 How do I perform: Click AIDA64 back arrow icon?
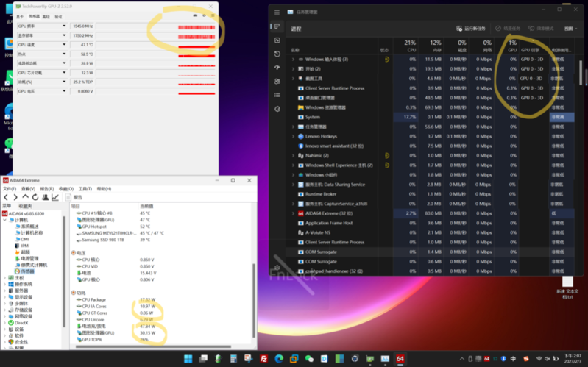pos(6,197)
